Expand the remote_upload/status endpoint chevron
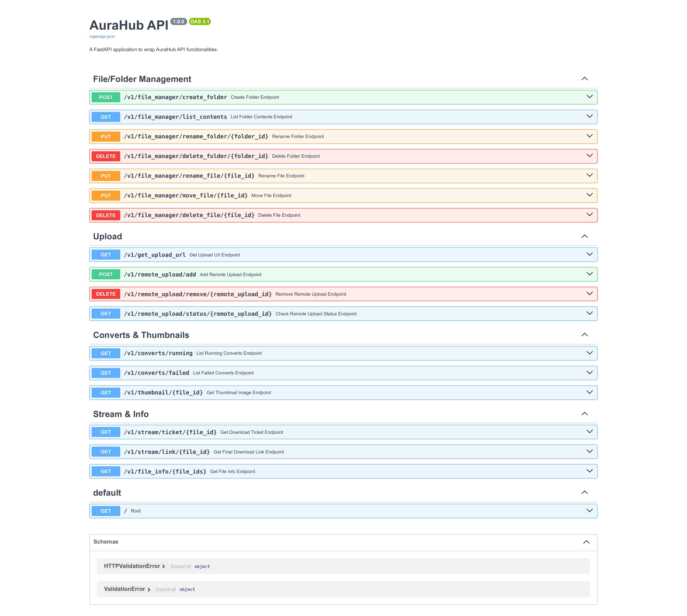Viewport: 687px width, 616px height. click(589, 313)
